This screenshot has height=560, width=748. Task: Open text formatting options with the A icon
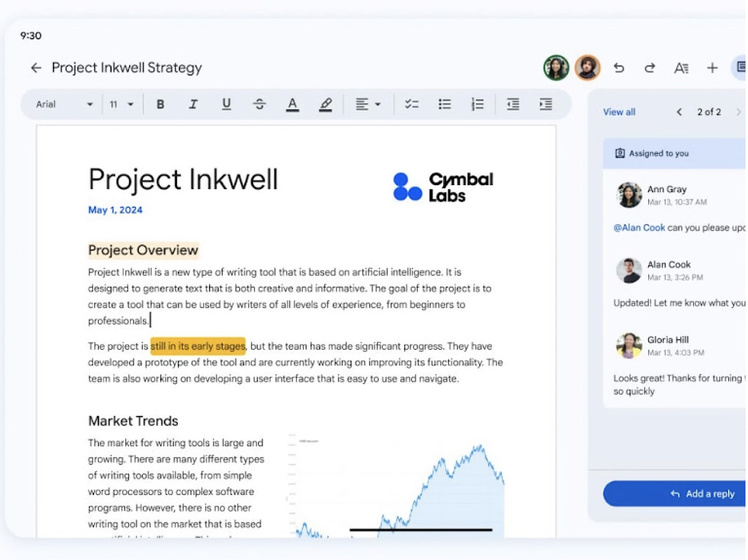[x=681, y=68]
